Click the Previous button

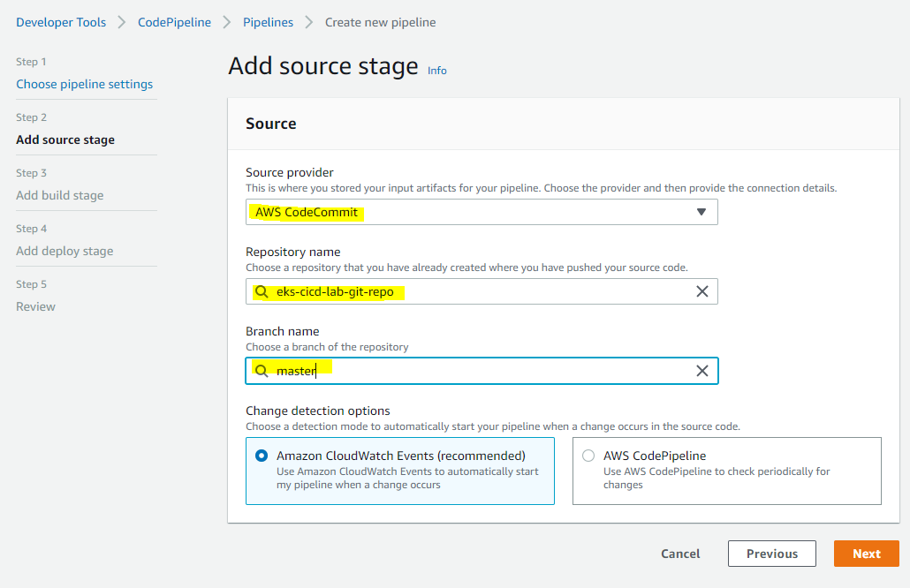[772, 554]
